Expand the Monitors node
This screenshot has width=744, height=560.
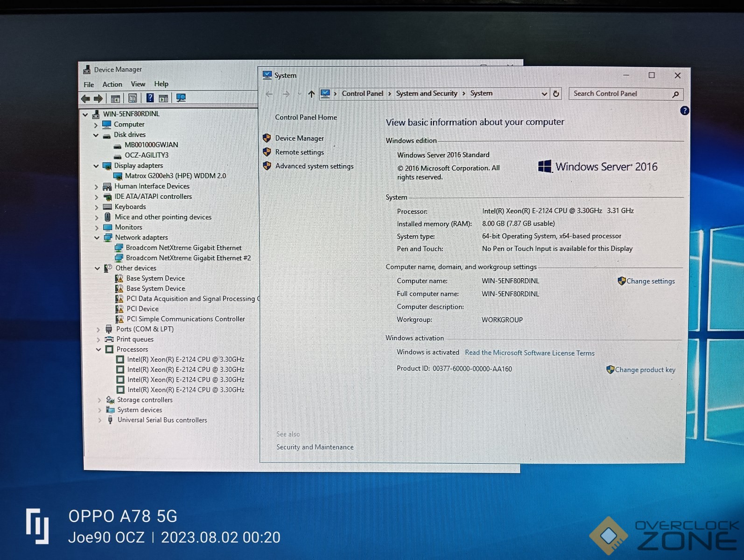[x=97, y=228]
